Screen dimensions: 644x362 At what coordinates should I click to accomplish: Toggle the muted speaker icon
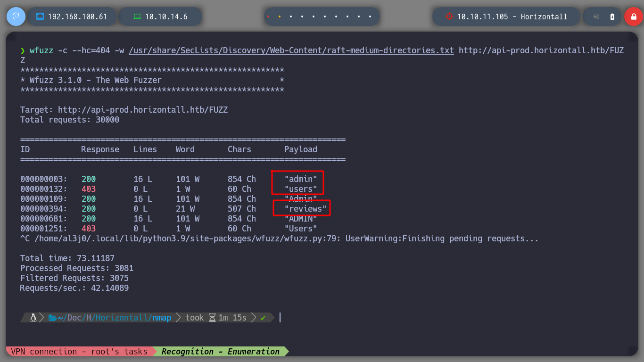click(596, 16)
